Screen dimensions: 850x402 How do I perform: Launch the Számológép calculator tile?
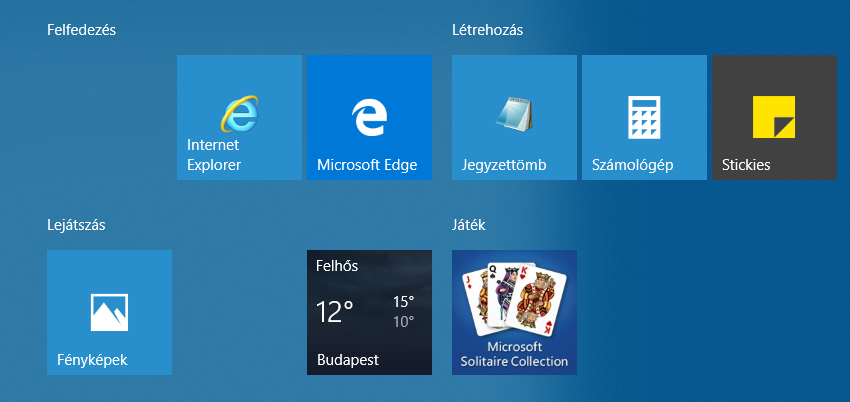coord(644,117)
